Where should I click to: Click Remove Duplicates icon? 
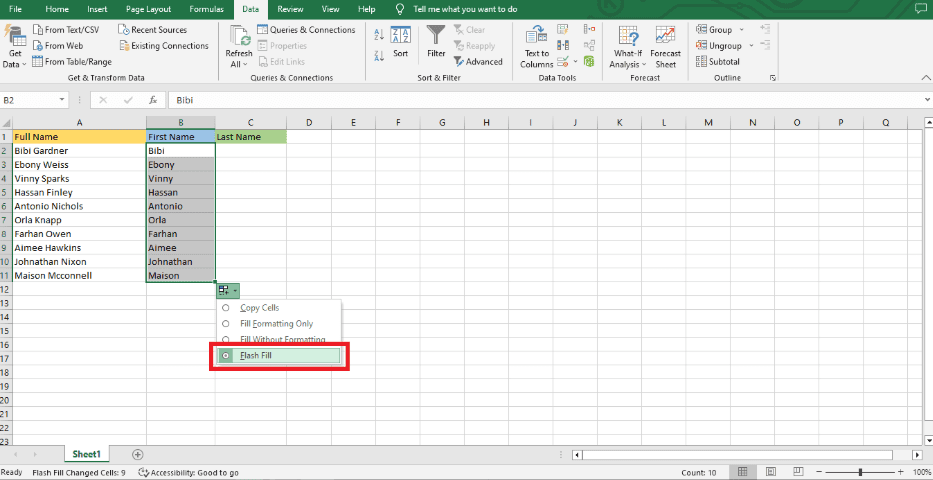point(562,45)
